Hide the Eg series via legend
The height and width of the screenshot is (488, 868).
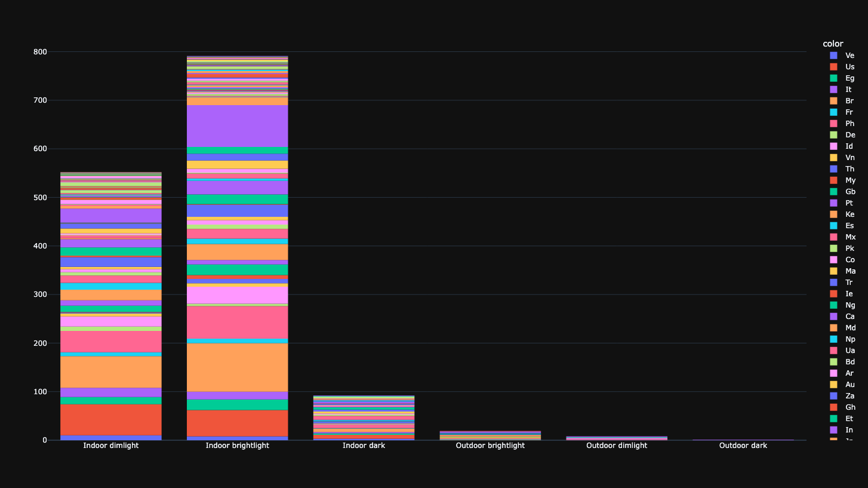coord(842,78)
